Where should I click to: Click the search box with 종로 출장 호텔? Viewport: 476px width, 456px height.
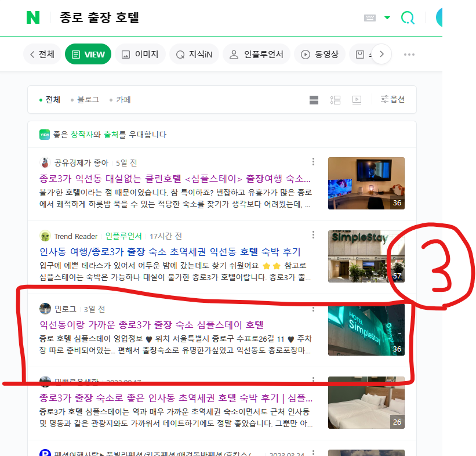coord(99,17)
